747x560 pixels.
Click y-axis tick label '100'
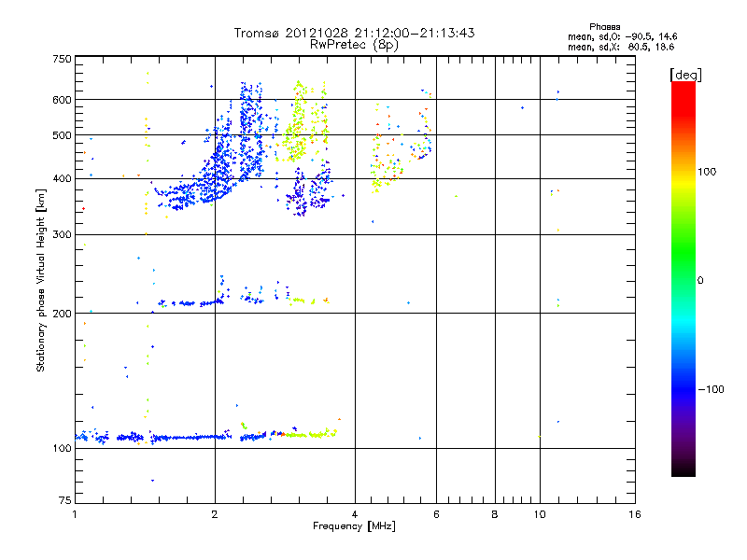(63, 449)
